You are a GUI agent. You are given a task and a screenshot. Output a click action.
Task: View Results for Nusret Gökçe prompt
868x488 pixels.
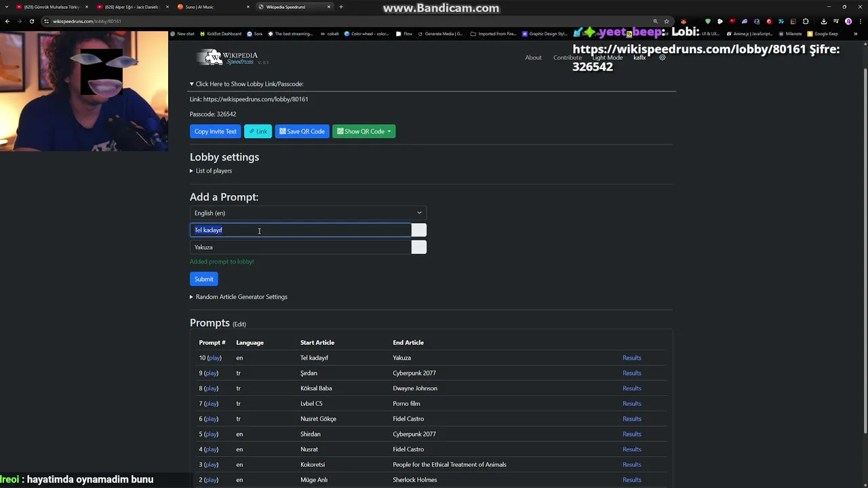click(x=632, y=419)
